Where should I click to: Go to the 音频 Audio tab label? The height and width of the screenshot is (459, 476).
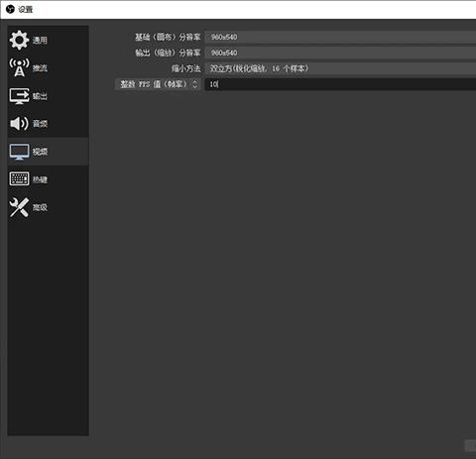pos(40,124)
